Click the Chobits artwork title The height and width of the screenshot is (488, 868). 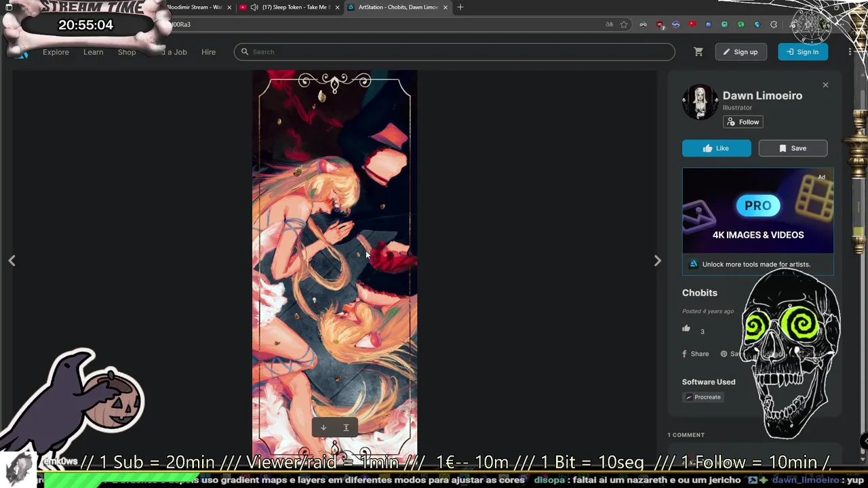tap(700, 293)
